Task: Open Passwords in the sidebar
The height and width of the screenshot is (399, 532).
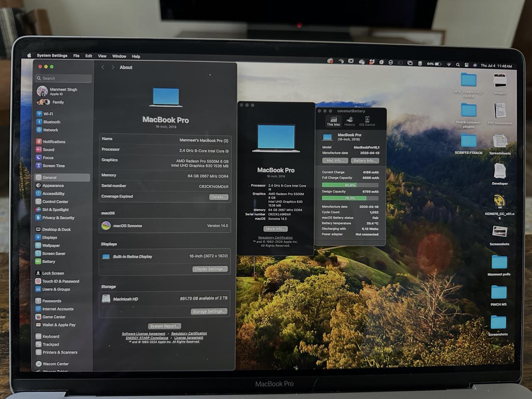Action: tap(48, 300)
